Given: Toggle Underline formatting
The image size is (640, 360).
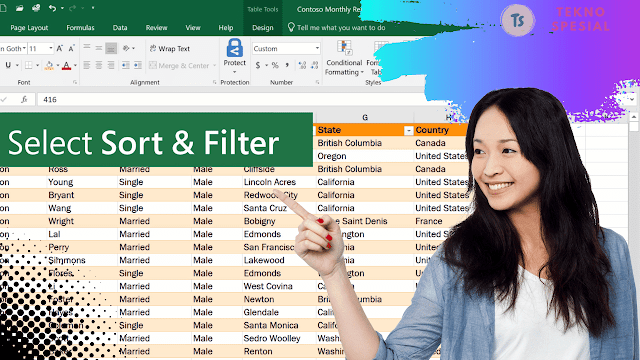Looking at the screenshot, I should click(x=8, y=65).
